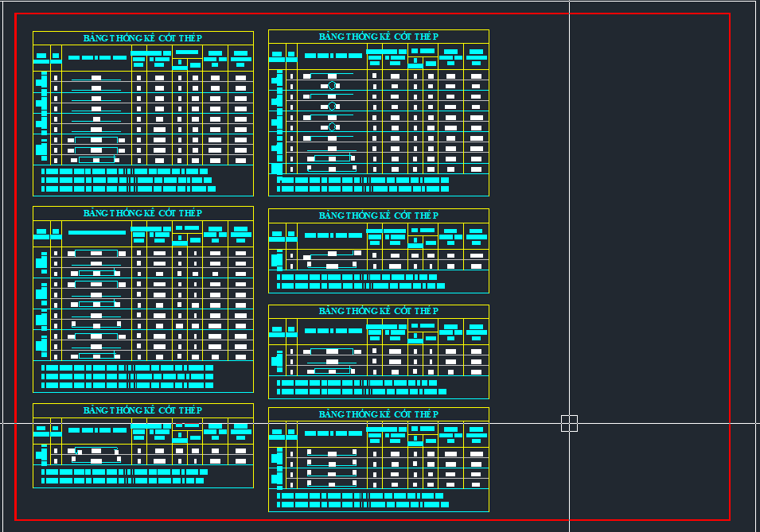Click the last column header of the top-right table

[476, 56]
